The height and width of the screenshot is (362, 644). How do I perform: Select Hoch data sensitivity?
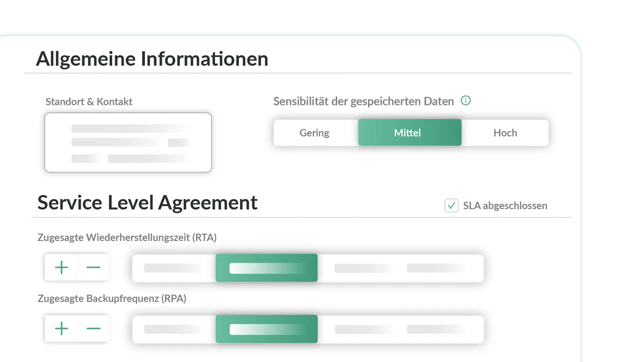[x=505, y=133]
